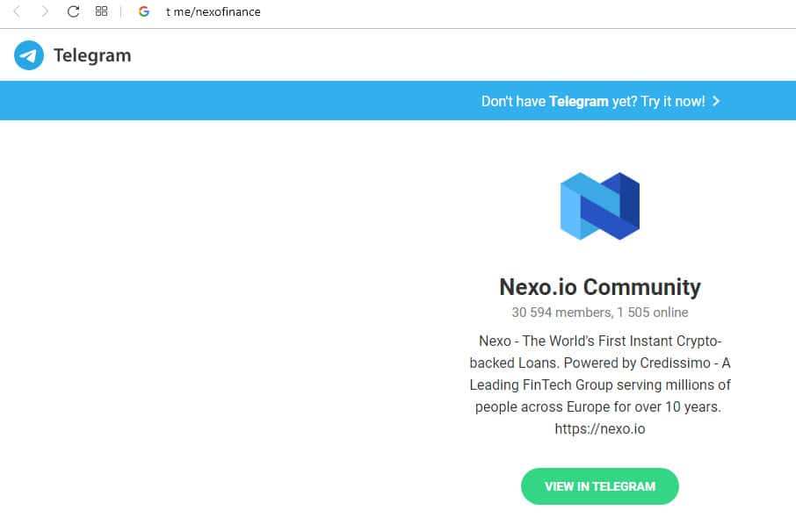Click the Google logo in the address bar
796x532 pixels.
(x=144, y=11)
